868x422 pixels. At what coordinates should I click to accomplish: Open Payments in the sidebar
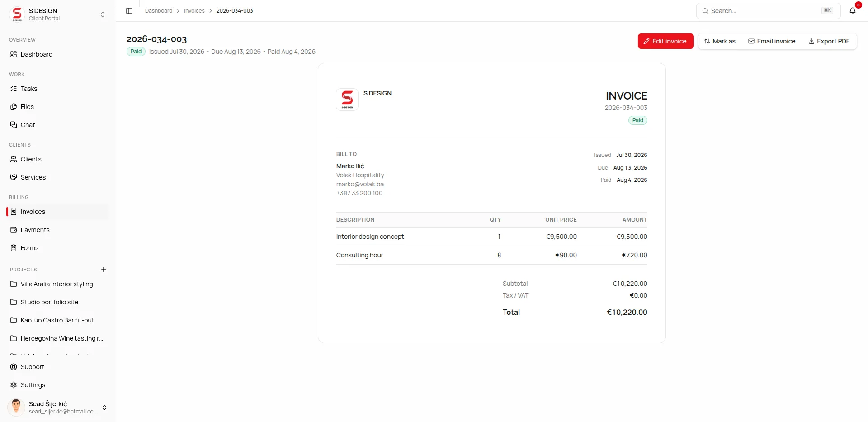click(x=58, y=230)
